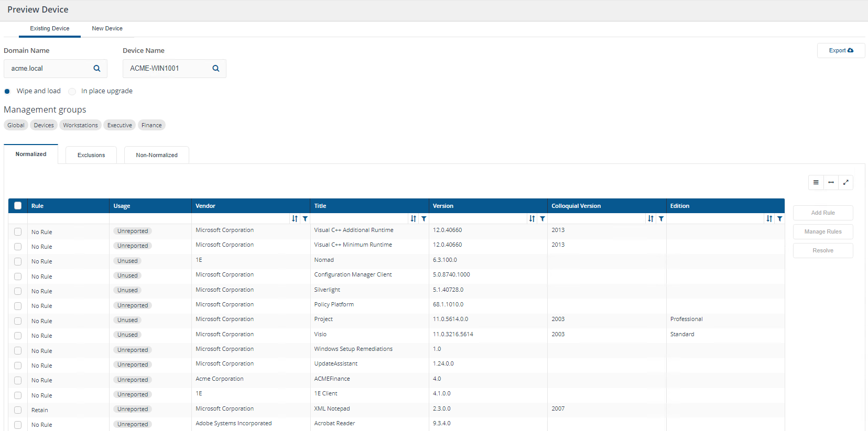Click the Title column sort icon
Image resolution: width=868 pixels, height=431 pixels.
click(414, 219)
